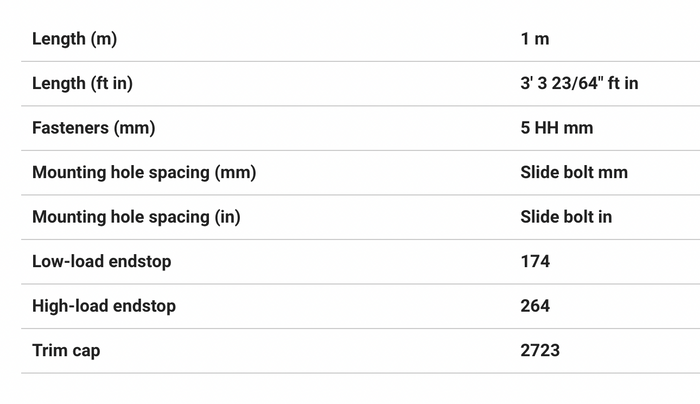Select the Slide bolt in value

click(566, 217)
